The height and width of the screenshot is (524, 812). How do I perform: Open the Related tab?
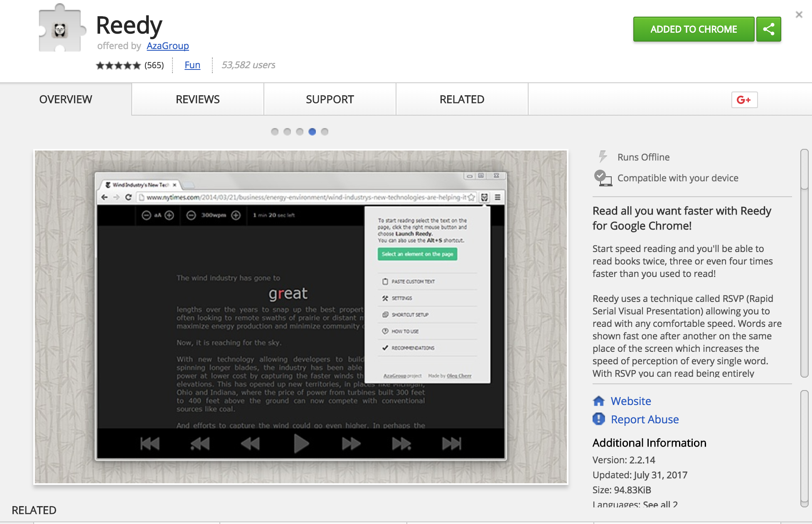coord(462,99)
